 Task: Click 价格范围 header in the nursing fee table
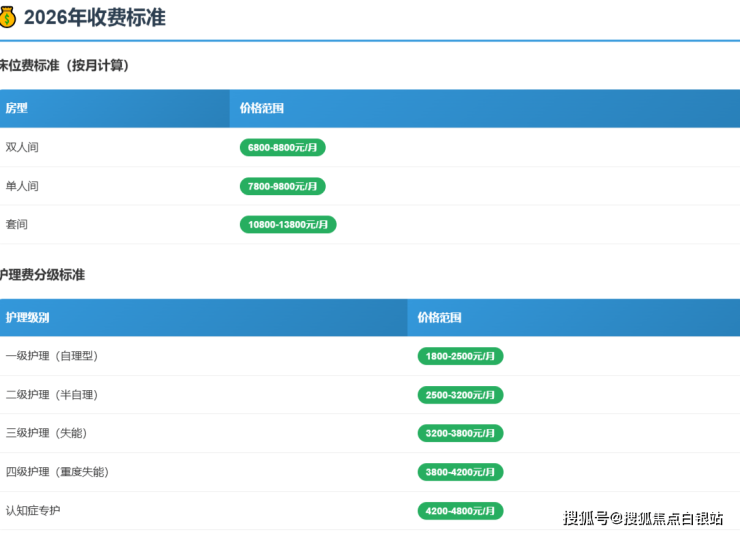pos(440,318)
